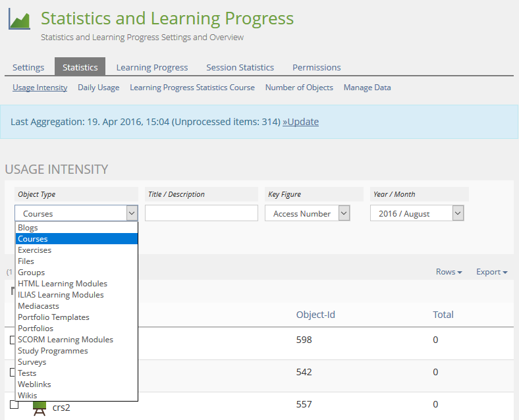519x420 pixels.
Task: Pick Wikis from the object type list
Action: pos(28,396)
